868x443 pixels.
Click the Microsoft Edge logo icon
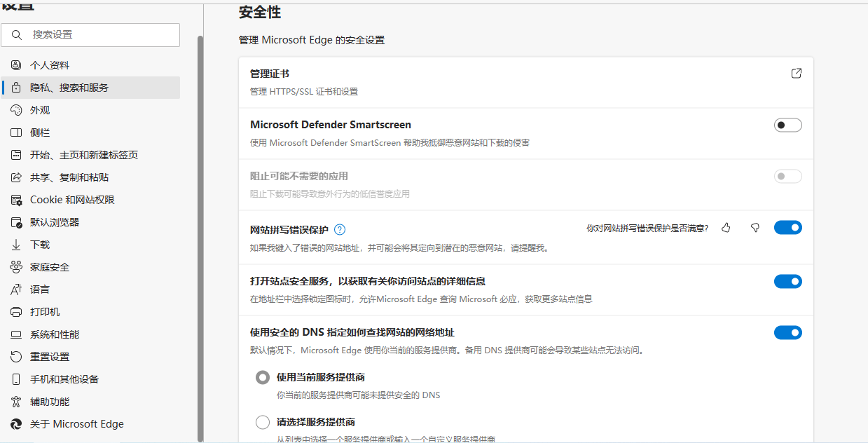pos(16,424)
